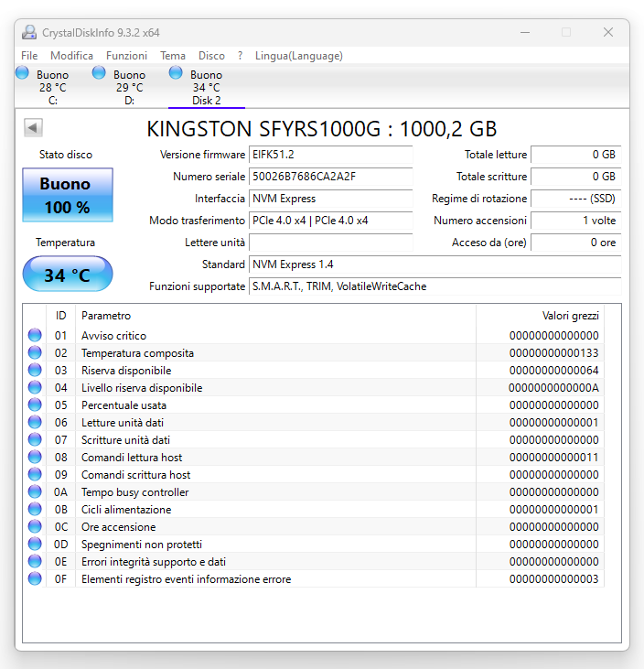Click the Versione firmware field EIFK51.2
The image size is (644, 669).
pos(330,155)
